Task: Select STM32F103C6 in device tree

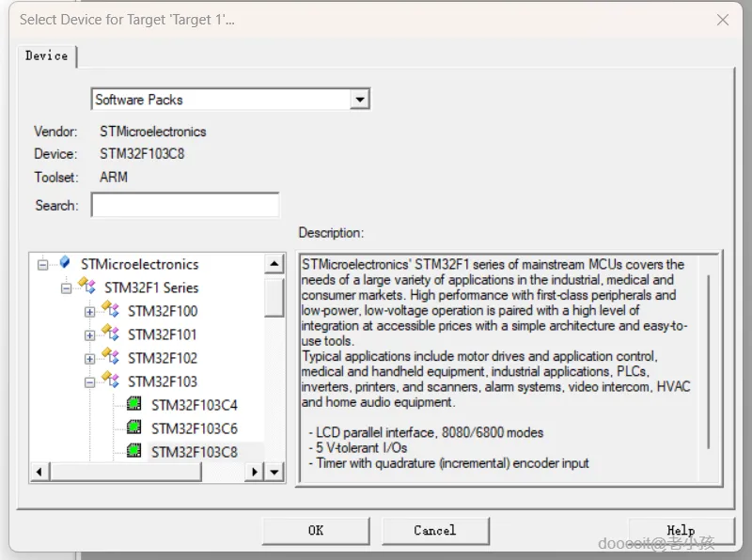Action: pyautogui.click(x=195, y=429)
